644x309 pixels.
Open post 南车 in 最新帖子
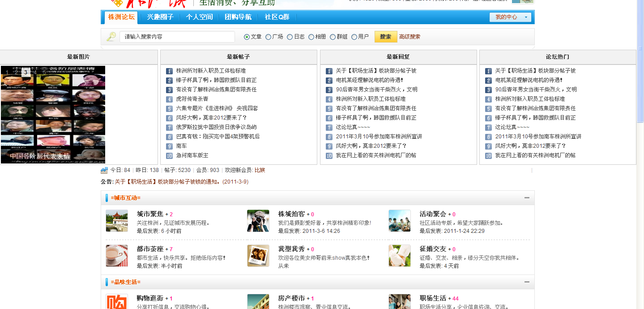pyautogui.click(x=181, y=146)
